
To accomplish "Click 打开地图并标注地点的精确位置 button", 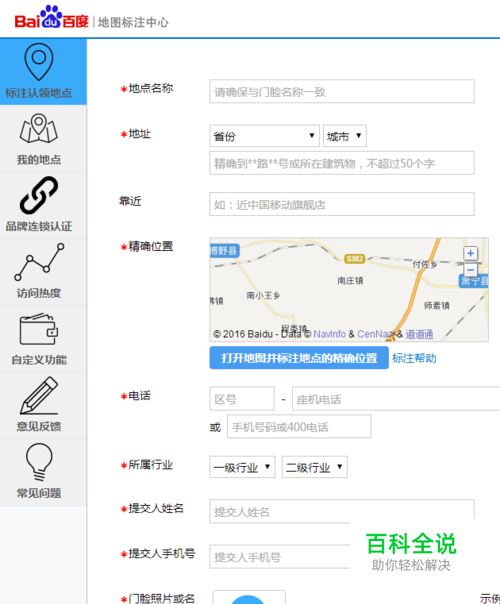I will pos(299,358).
